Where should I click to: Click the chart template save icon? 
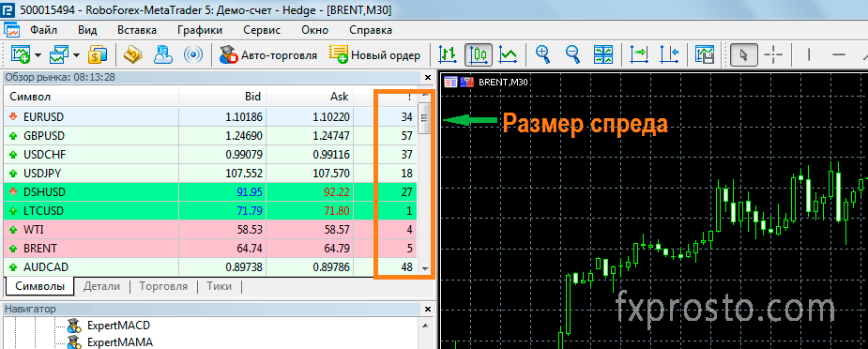pos(704,54)
